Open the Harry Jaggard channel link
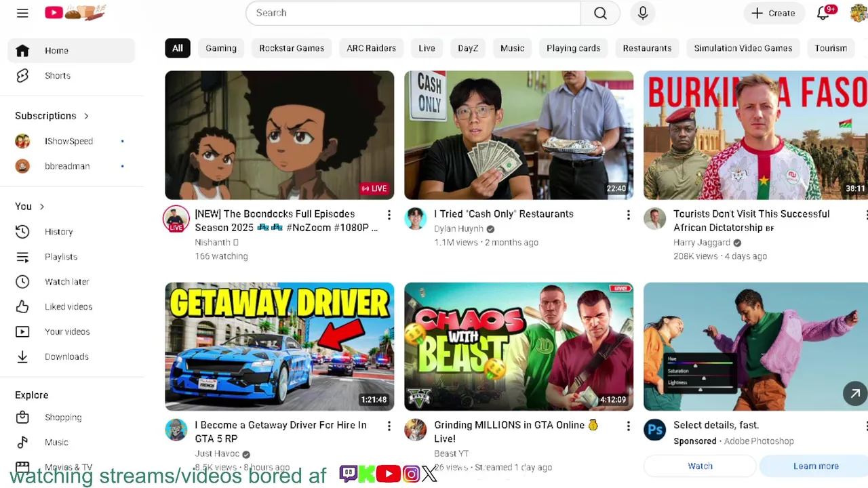The image size is (868, 488). (x=702, y=243)
